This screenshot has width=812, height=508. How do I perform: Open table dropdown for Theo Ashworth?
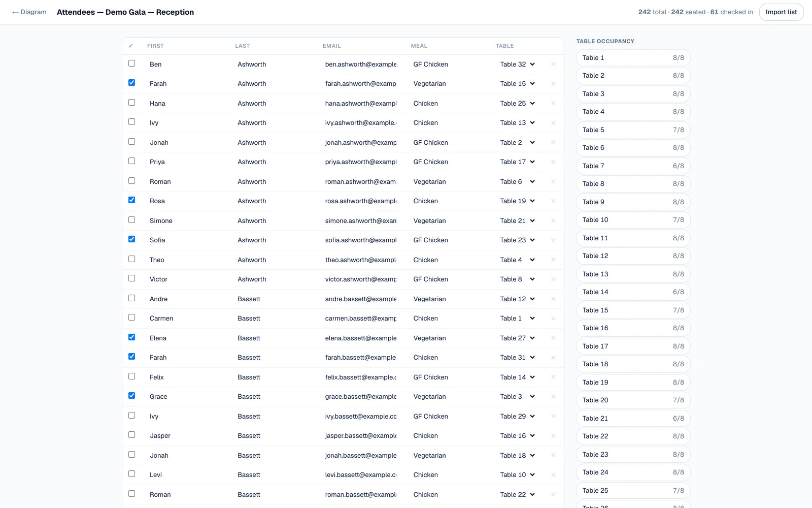pyautogui.click(x=518, y=260)
